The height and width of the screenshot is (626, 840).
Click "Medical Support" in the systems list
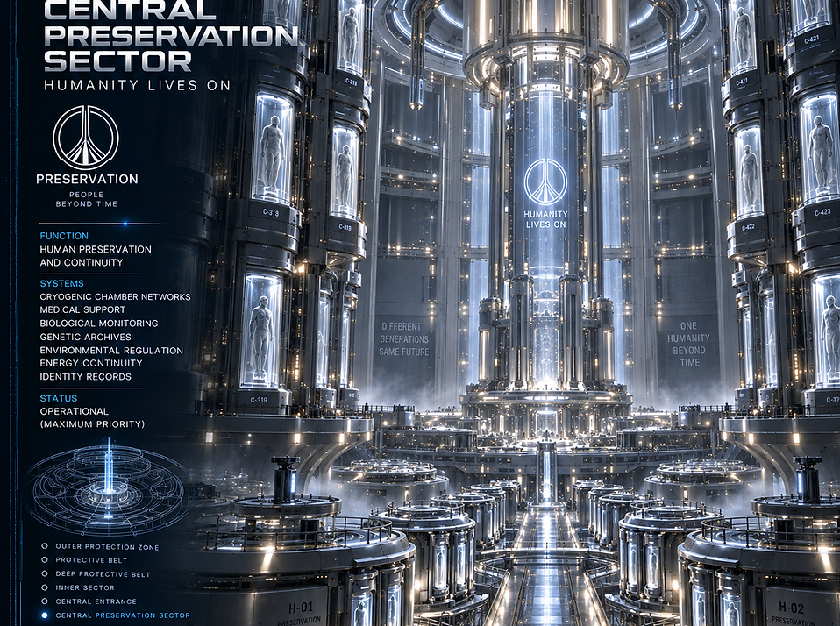[x=82, y=309]
